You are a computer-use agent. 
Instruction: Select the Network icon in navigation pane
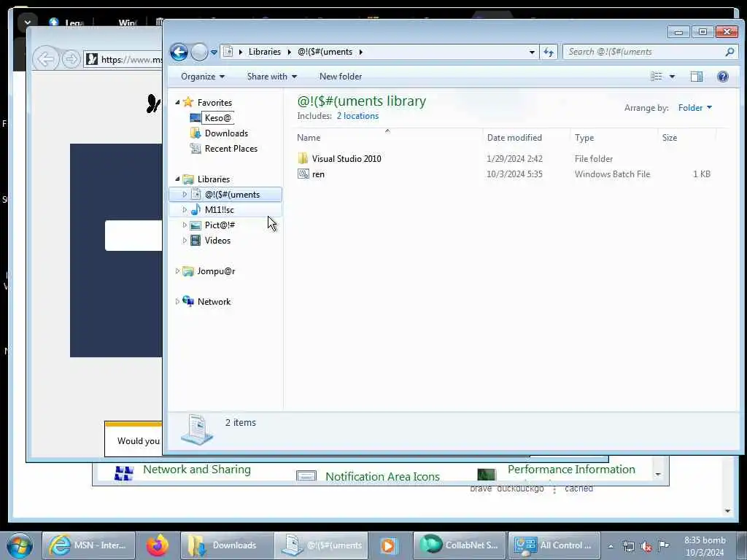188,301
